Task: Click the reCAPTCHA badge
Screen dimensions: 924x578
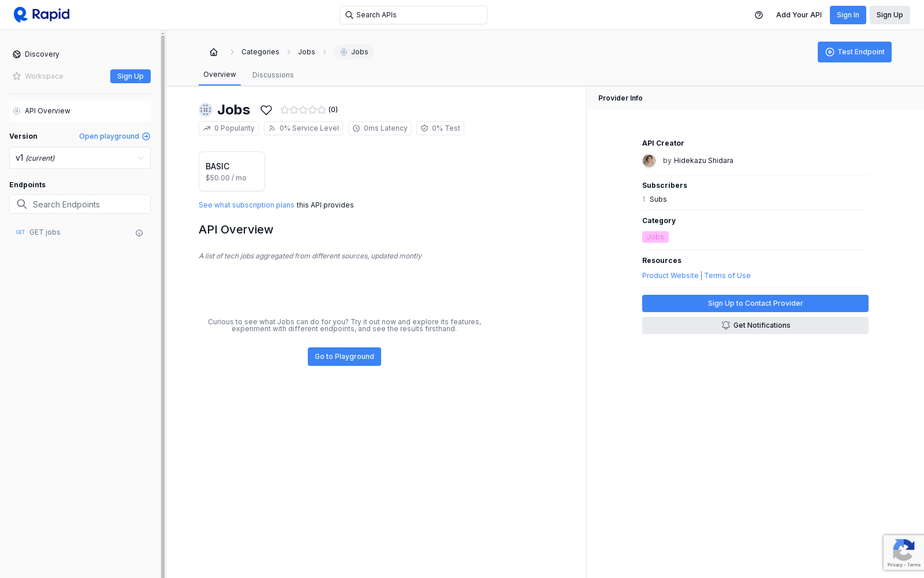Action: point(903,553)
